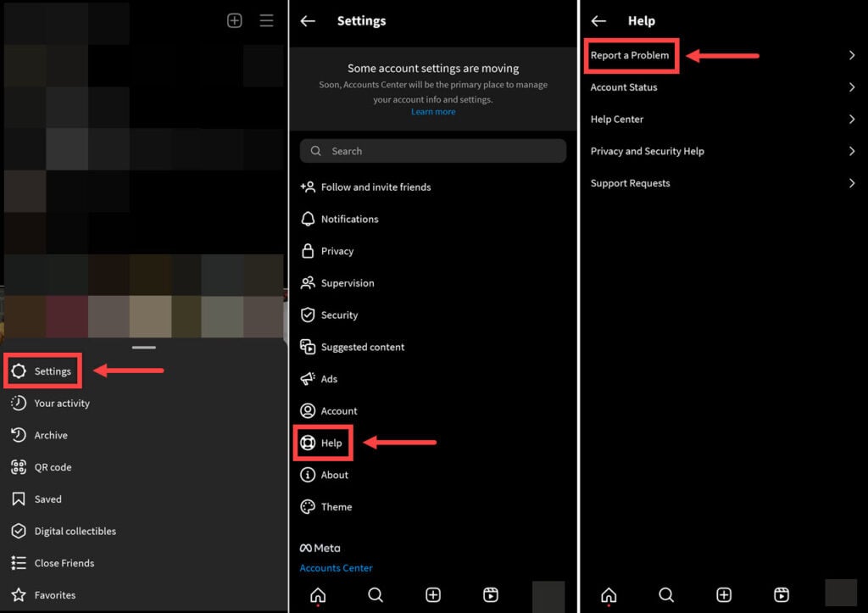Open Supervision settings

tap(433, 283)
